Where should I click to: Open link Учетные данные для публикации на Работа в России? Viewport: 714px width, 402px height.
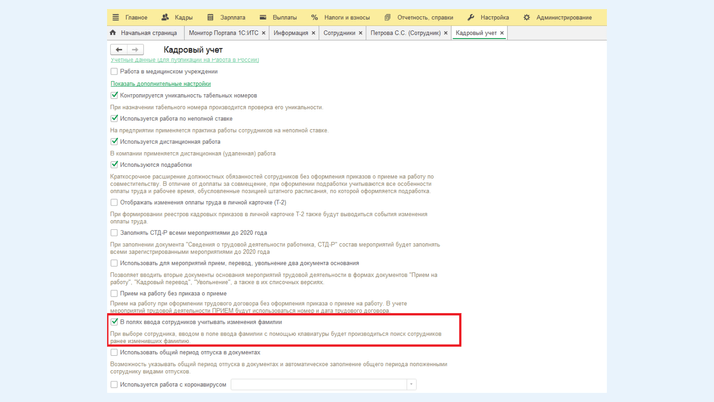[184, 60]
